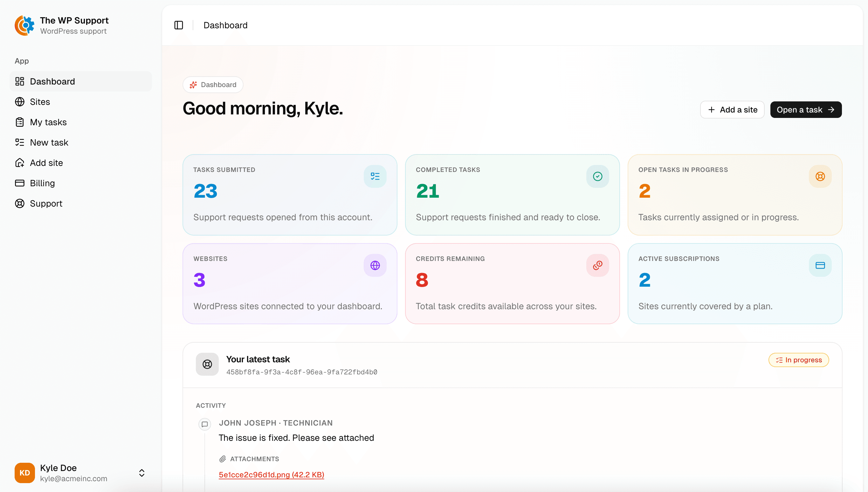Click "The issue is fixed" comment text
The height and width of the screenshot is (492, 868).
296,438
